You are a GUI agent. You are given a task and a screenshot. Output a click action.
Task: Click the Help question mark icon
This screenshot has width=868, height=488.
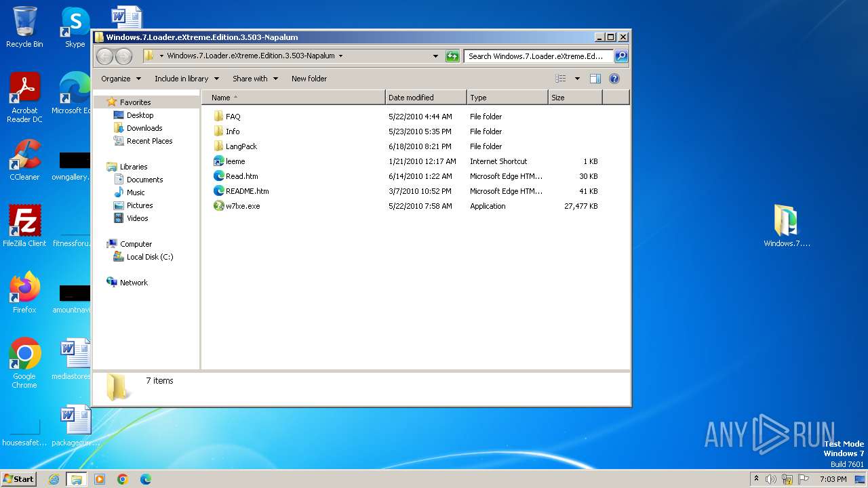(614, 79)
